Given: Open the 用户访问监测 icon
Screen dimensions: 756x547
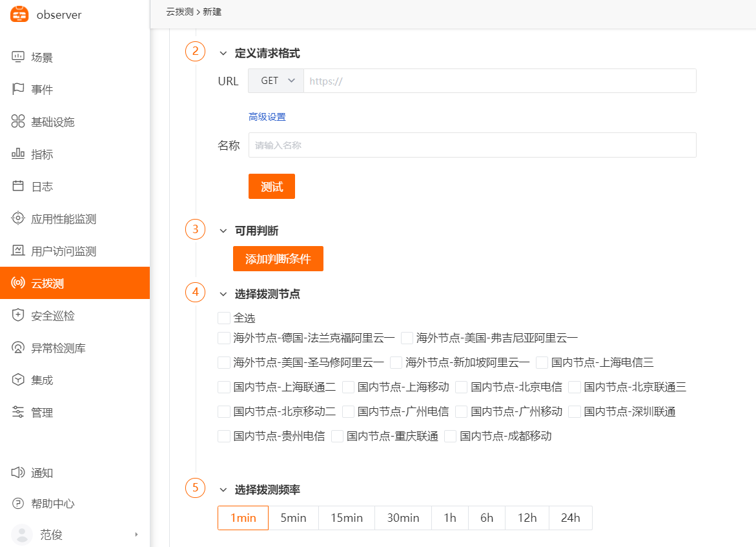Looking at the screenshot, I should (18, 251).
